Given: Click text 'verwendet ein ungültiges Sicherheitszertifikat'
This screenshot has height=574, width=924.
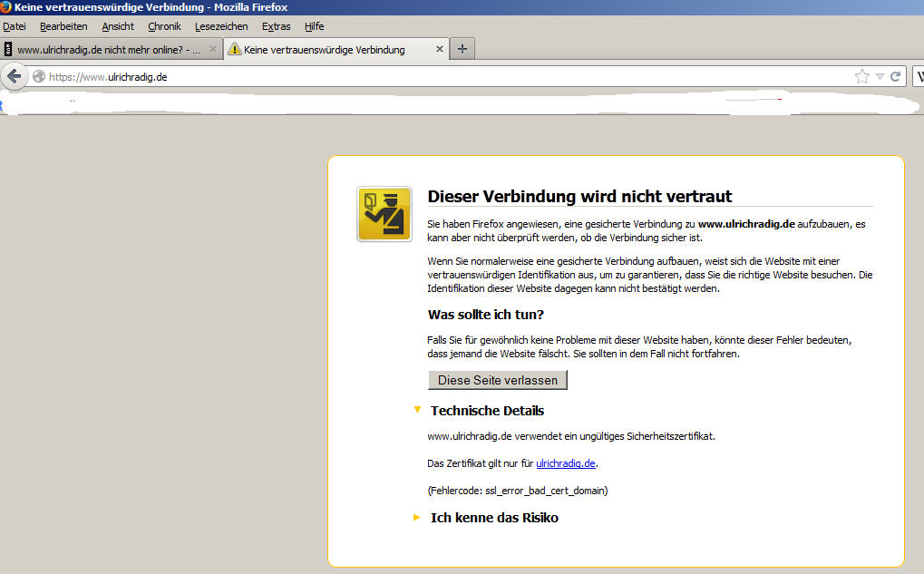Looking at the screenshot, I should click(614, 436).
